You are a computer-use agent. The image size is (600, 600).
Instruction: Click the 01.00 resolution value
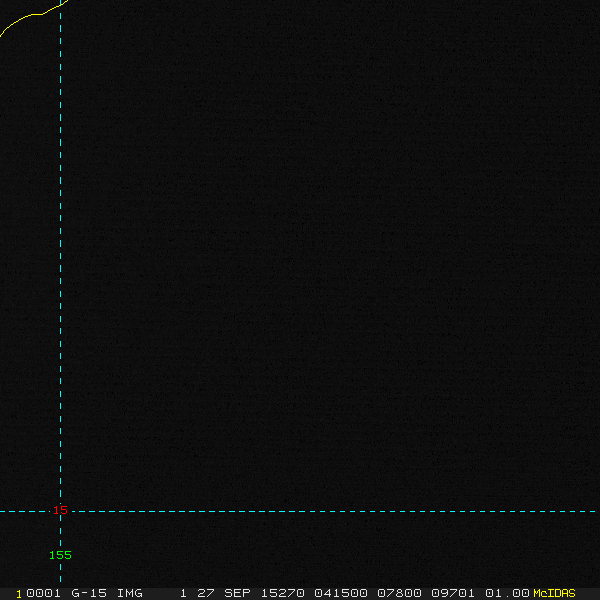coord(507,593)
